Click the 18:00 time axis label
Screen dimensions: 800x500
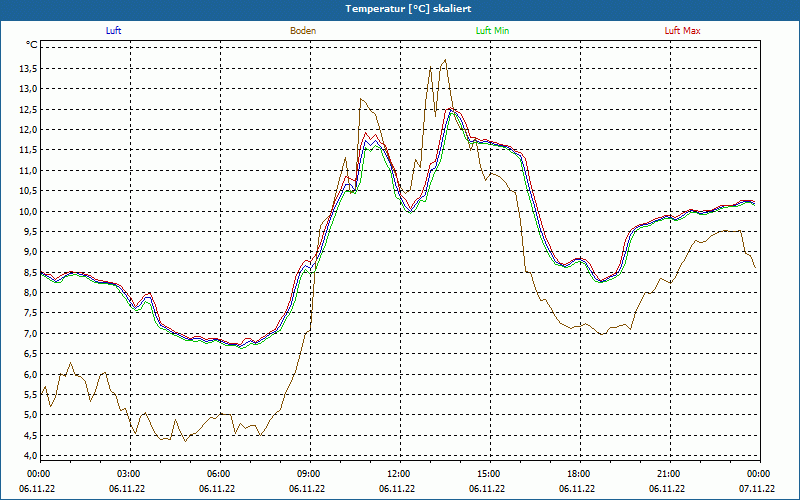pyautogui.click(x=581, y=474)
